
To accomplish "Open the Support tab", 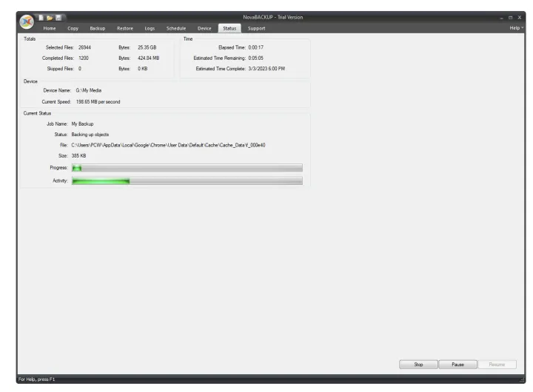I will coord(256,28).
